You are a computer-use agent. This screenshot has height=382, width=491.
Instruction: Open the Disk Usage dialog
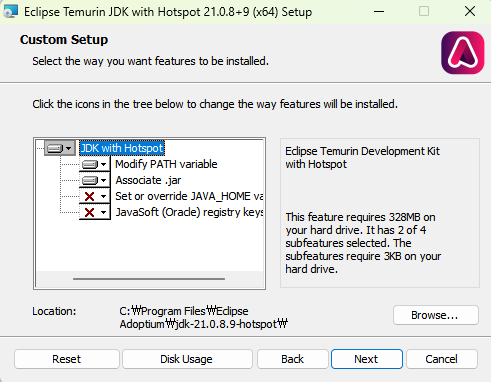(187, 359)
